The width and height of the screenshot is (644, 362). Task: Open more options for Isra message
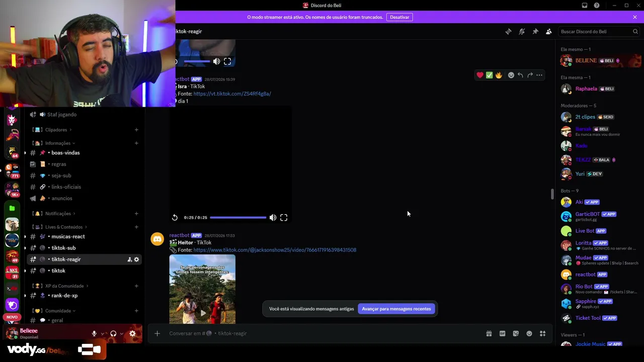coord(539,75)
